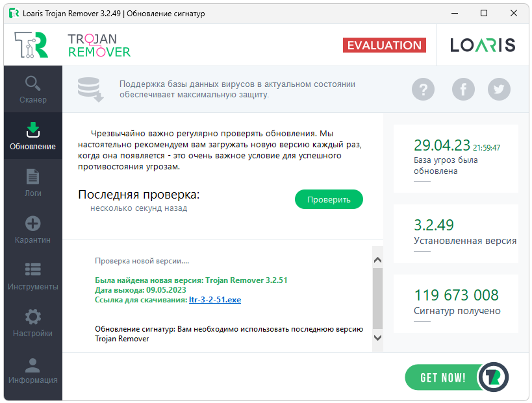Click the round TR badge on the GET NOW banner
The image size is (532, 403).
click(494, 377)
